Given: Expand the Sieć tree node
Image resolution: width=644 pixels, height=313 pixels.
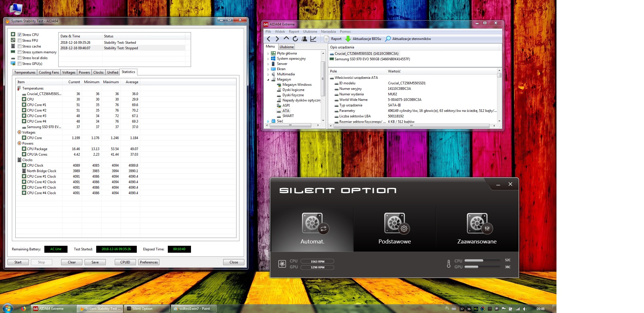Looking at the screenshot, I should pyautogui.click(x=268, y=121).
